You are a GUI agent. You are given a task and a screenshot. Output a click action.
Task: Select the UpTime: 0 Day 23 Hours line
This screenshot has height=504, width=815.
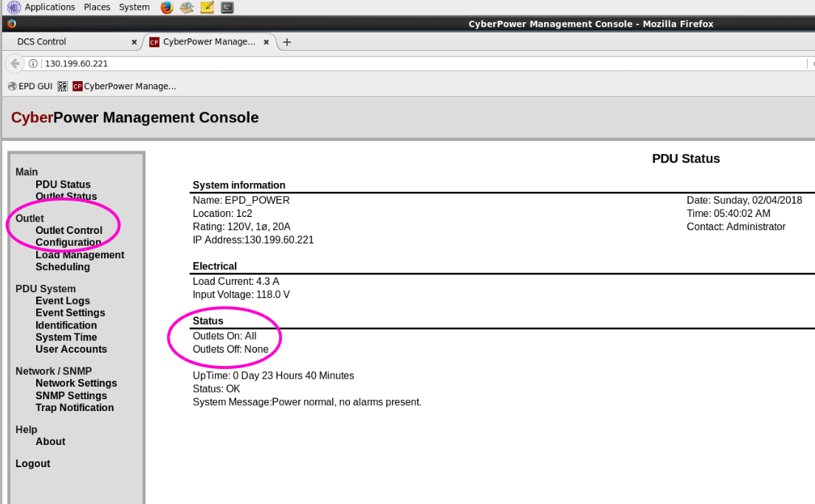[x=273, y=376]
